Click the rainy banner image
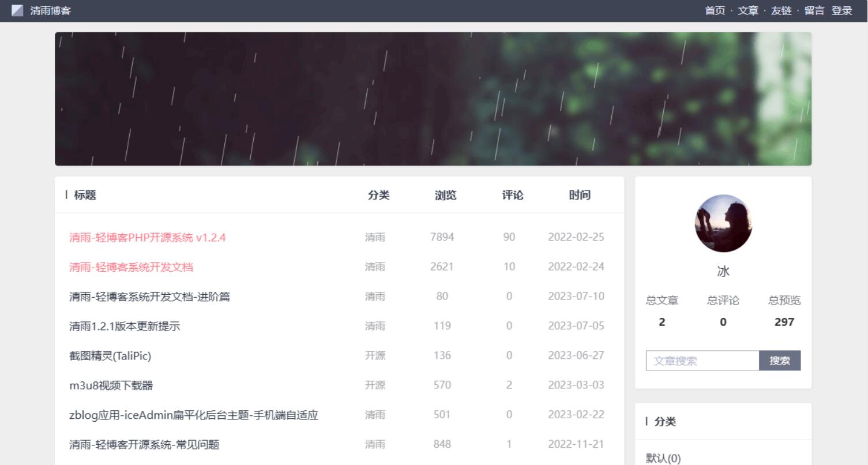The image size is (868, 465). [x=433, y=98]
